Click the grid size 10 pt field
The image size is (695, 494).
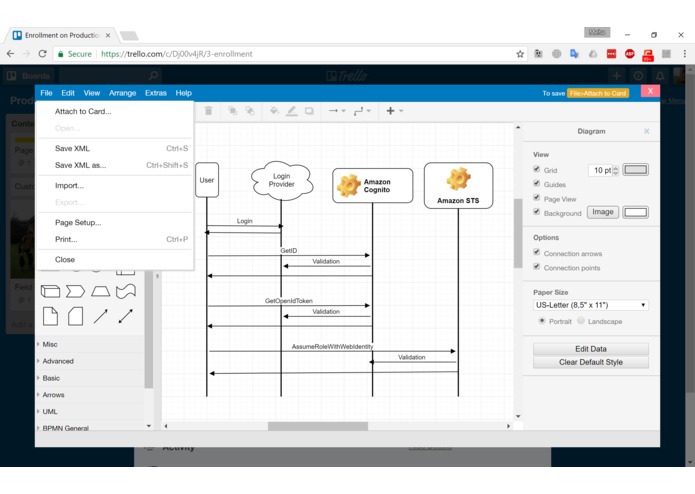pos(603,170)
